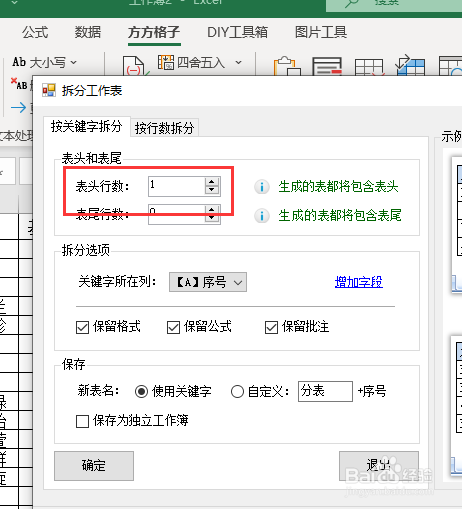462x509 pixels.
Task: Click the 生成的表都将包含表尾 hint text
Action: tap(340, 216)
